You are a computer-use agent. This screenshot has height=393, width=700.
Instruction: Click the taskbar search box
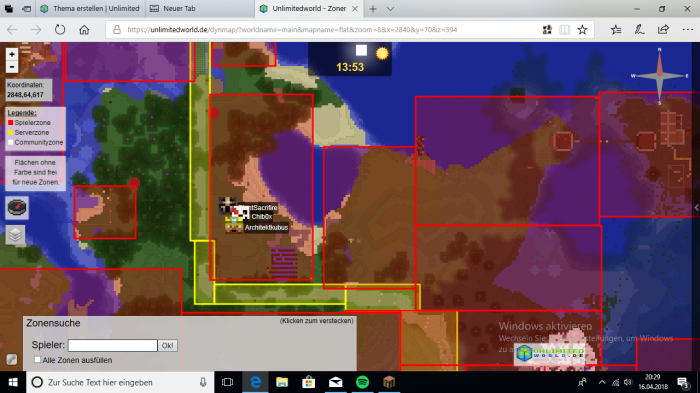click(121, 382)
